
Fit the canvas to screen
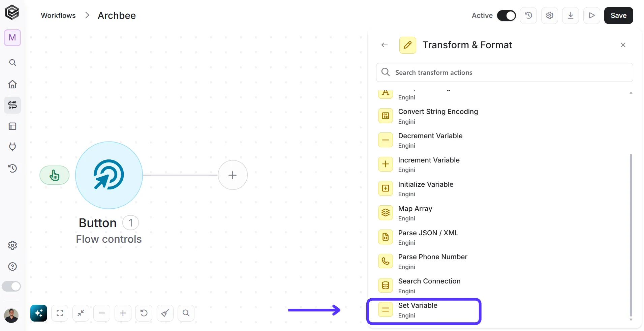coord(60,313)
